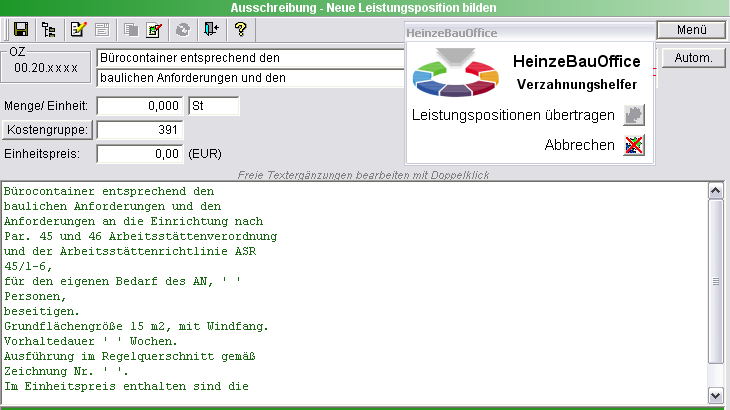Click the Autom. button
This screenshot has width=730, height=410.
pos(694,58)
